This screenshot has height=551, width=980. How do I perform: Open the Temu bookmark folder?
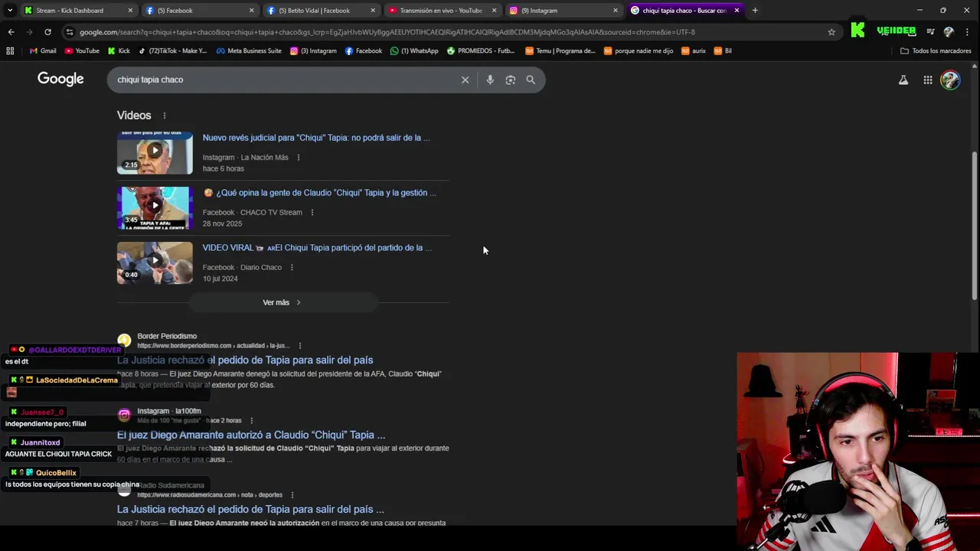560,51
